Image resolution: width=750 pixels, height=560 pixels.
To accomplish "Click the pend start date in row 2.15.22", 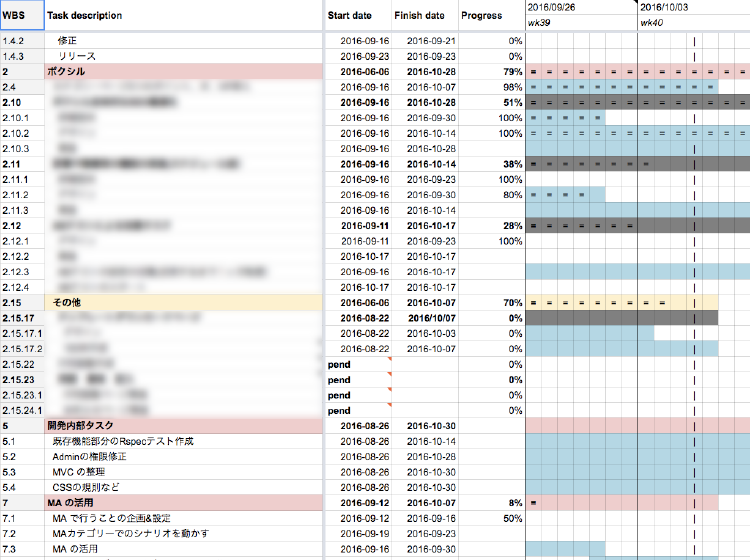I will tap(339, 364).
